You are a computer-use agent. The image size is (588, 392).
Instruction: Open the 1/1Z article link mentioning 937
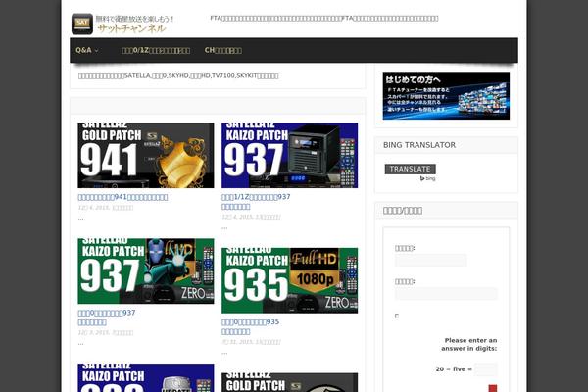click(256, 202)
